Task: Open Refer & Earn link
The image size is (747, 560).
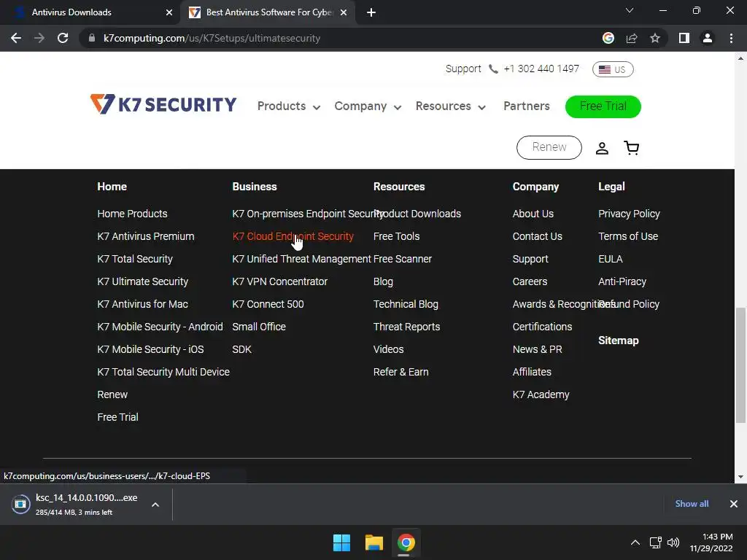Action: tap(400, 372)
